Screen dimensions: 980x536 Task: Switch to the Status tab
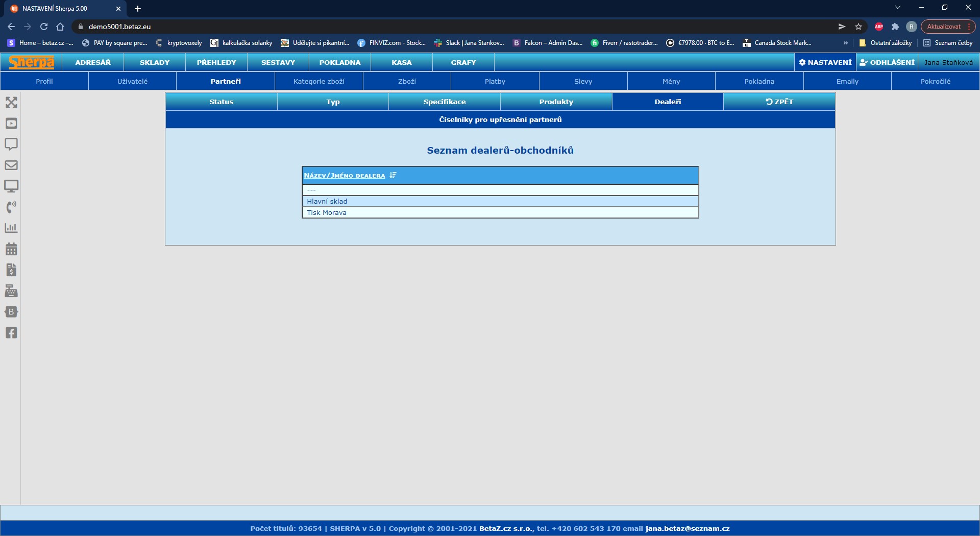coord(221,102)
